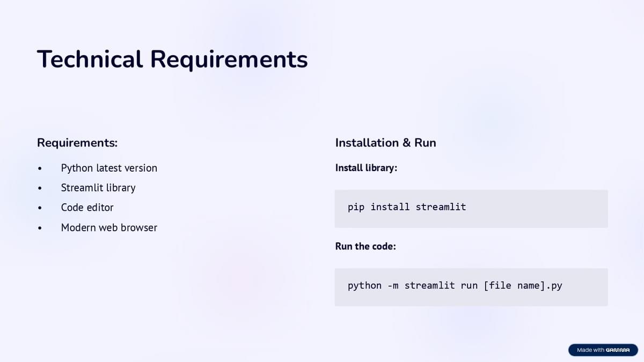
Task: Click the Install library: label
Action: click(x=366, y=168)
